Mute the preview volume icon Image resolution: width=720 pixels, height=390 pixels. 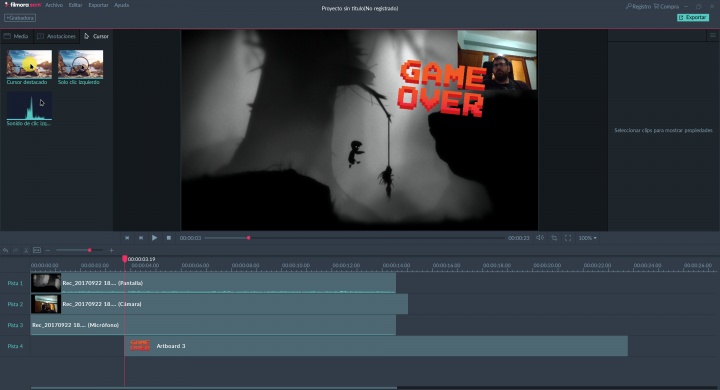(540, 238)
